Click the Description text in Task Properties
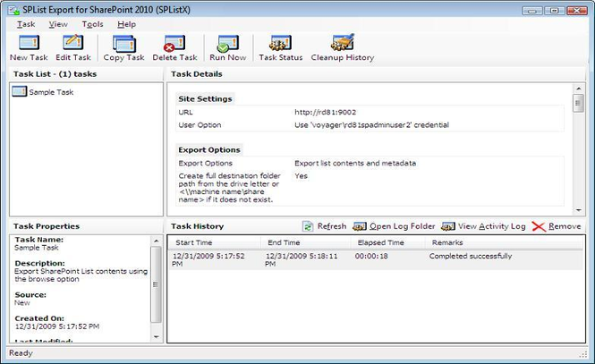595x364 pixels. (81, 275)
